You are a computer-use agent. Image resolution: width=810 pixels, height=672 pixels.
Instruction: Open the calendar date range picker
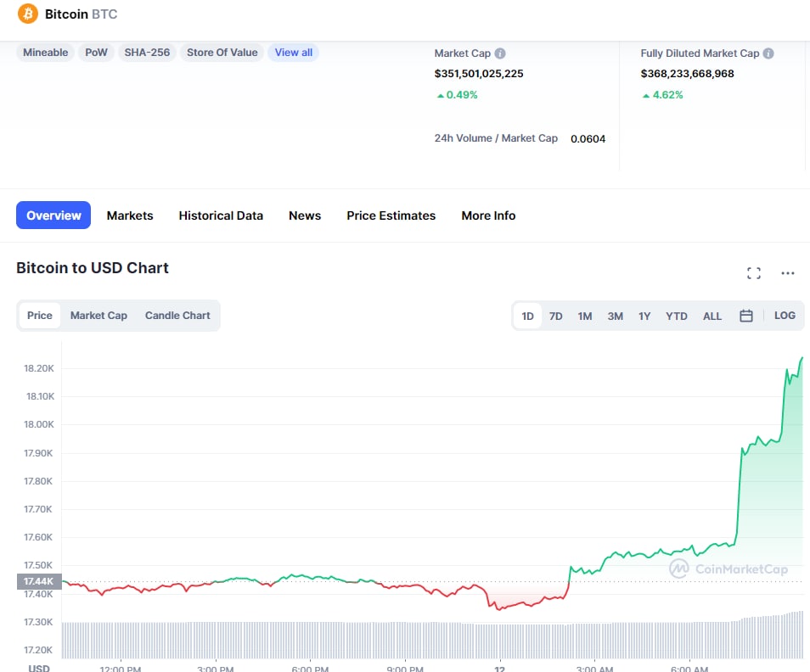coord(746,316)
